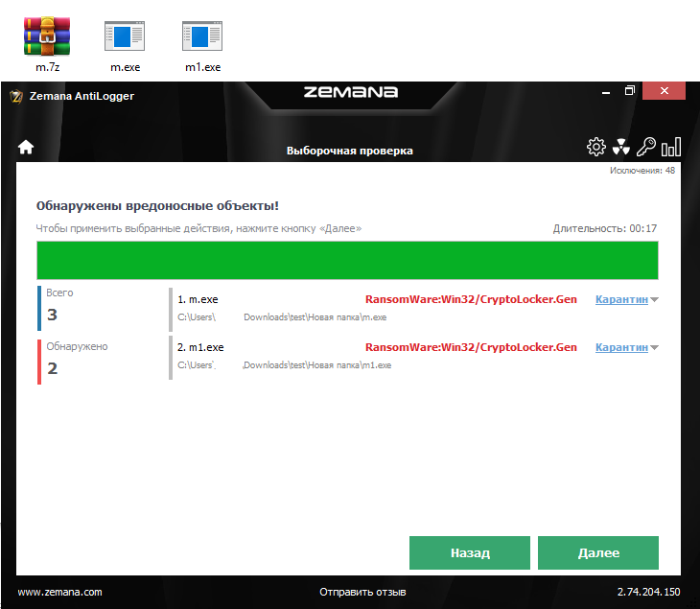Open www.zemana.com link
Viewport: 700px width, 609px height.
(x=59, y=592)
